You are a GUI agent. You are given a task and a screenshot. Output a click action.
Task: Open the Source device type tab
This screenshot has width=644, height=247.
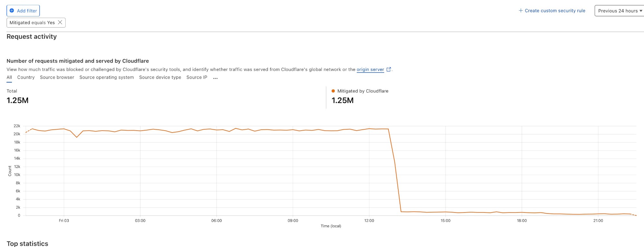[x=160, y=77]
